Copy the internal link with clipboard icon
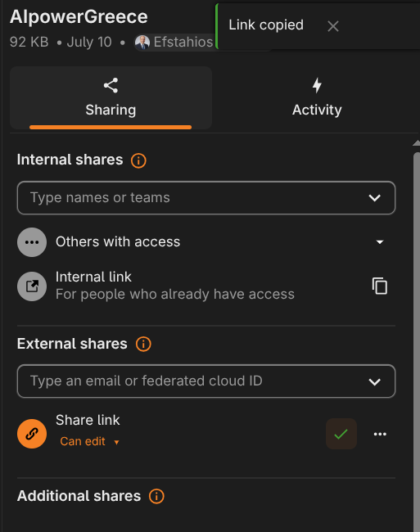 [x=380, y=286]
